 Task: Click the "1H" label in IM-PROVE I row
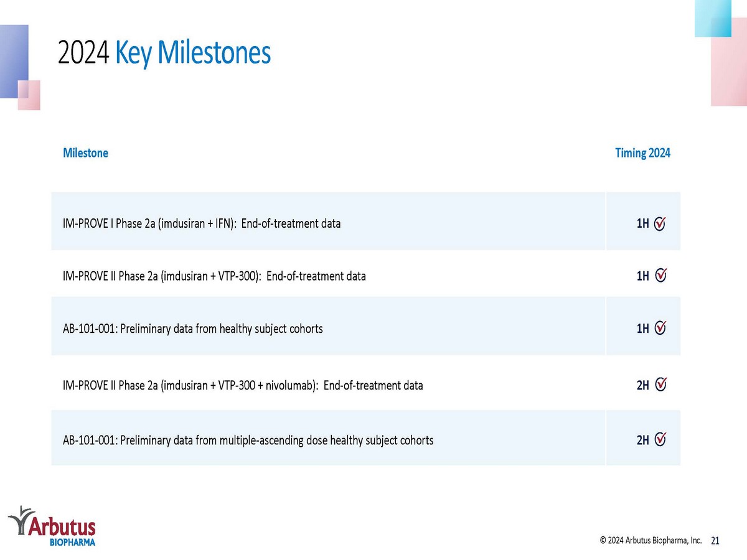[x=642, y=223]
